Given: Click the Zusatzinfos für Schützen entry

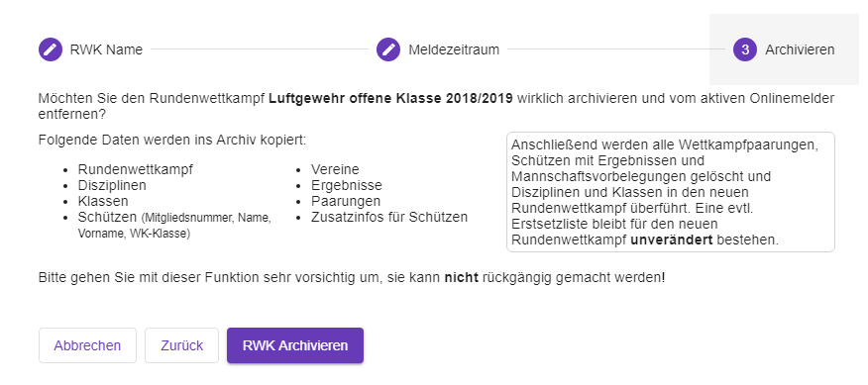Looking at the screenshot, I should click(389, 217).
